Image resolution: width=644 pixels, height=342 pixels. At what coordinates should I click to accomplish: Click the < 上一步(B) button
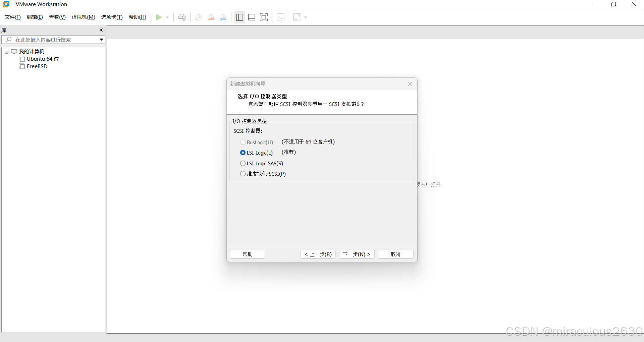(x=318, y=254)
